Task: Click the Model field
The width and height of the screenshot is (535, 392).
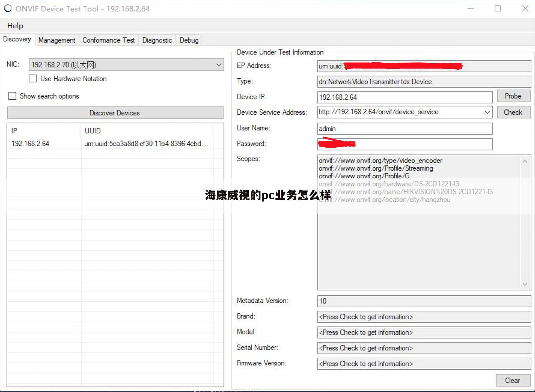Action: [424, 332]
